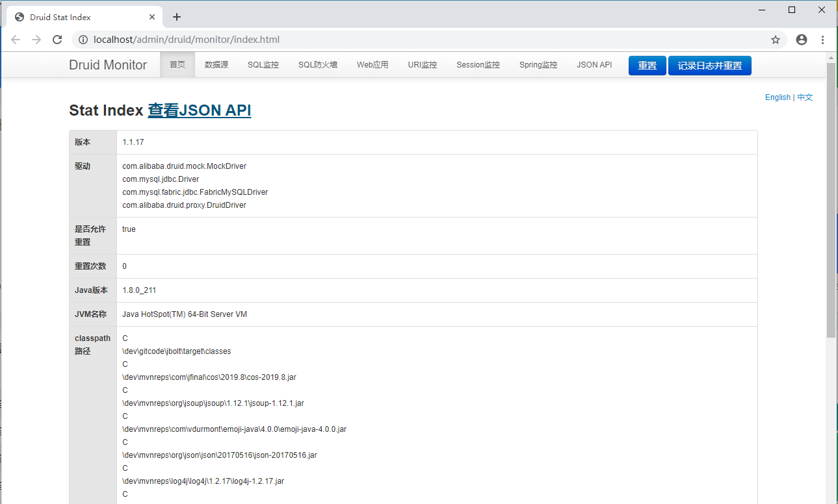Click Java version value 1.8.0_211

click(x=139, y=290)
